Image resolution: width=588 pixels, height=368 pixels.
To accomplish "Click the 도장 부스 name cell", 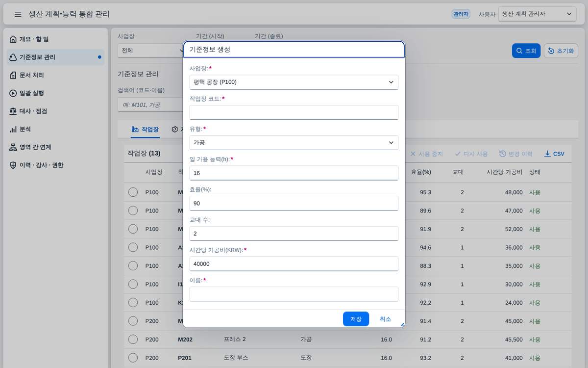I will coord(236,358).
